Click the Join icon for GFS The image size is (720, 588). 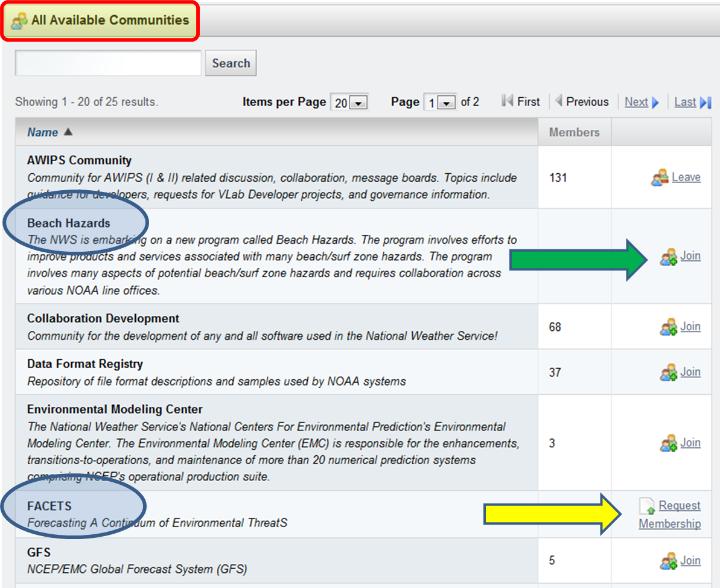click(669, 561)
